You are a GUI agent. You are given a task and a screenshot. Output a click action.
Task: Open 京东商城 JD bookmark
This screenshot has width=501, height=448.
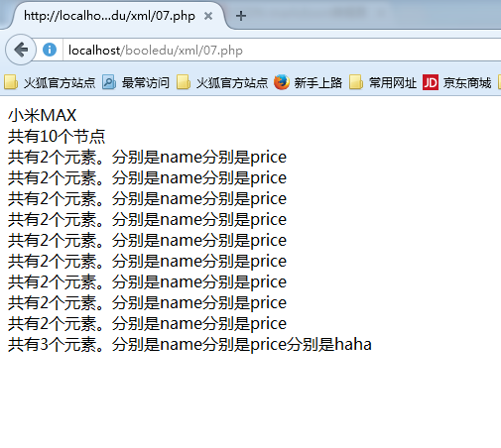pyautogui.click(x=457, y=82)
